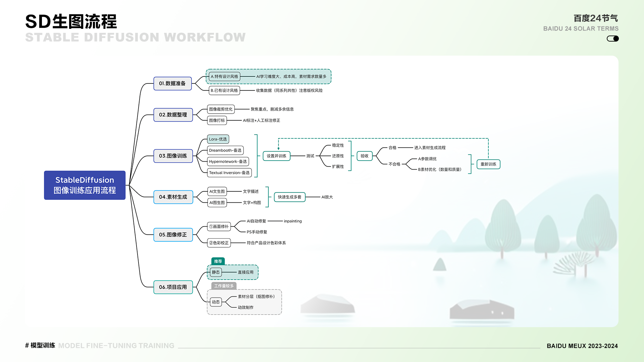
Task: Click the 工作量较多 gray tag
Action: 224,286
